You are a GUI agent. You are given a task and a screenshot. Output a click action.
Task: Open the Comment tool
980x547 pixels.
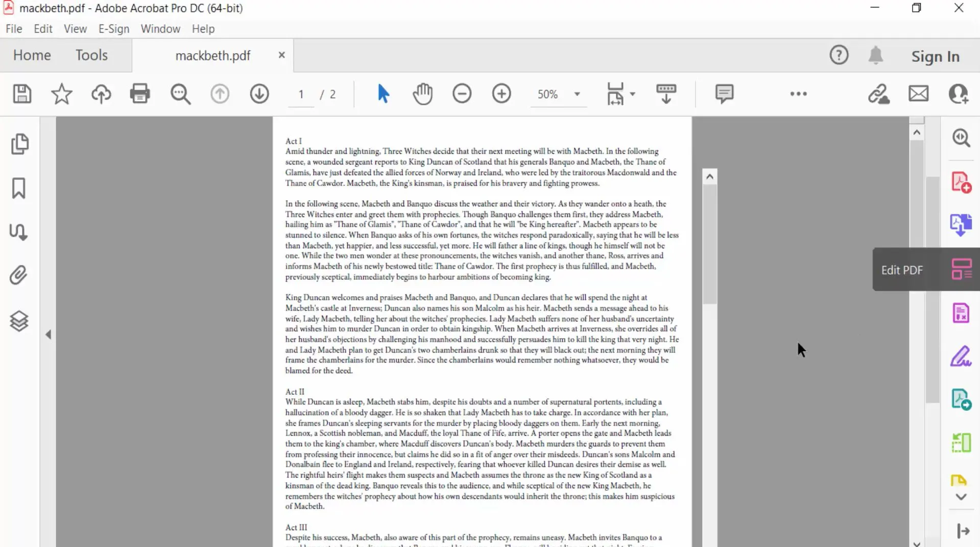(725, 94)
